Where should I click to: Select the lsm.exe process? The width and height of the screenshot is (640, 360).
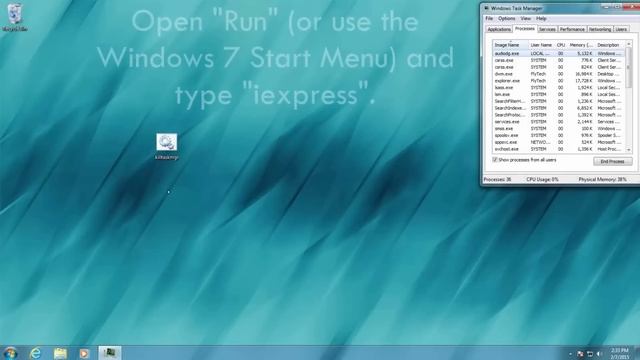(x=559, y=94)
